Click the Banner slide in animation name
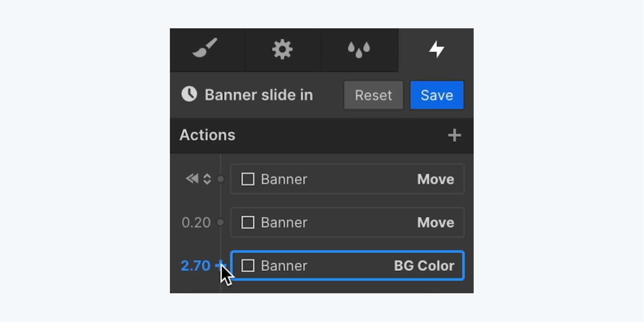This screenshot has width=644, height=322. pos(259,95)
